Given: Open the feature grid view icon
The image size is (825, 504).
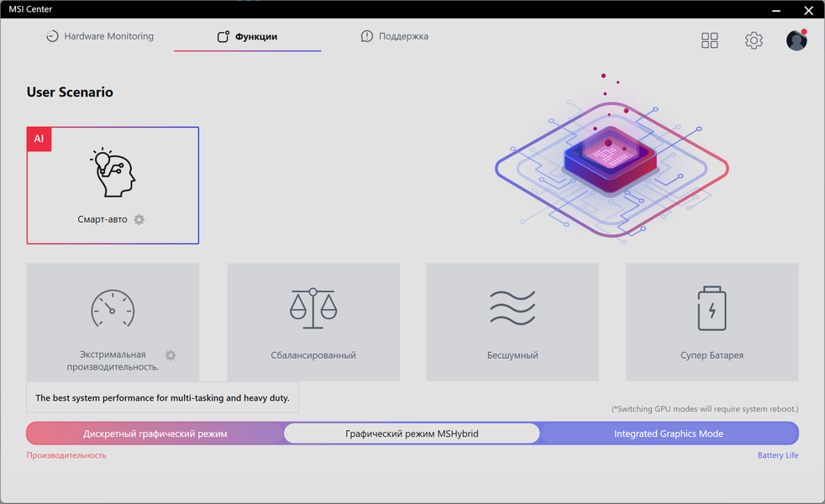Looking at the screenshot, I should [709, 40].
